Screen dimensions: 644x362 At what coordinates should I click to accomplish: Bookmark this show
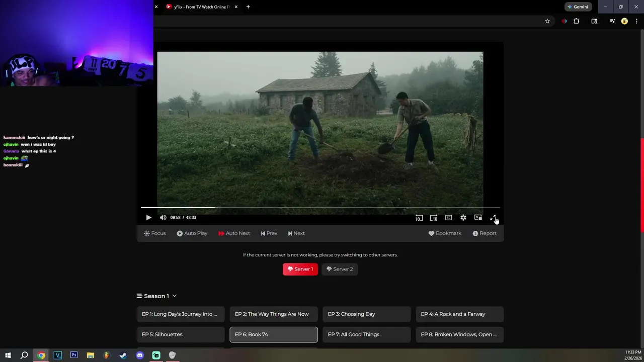tap(445, 233)
